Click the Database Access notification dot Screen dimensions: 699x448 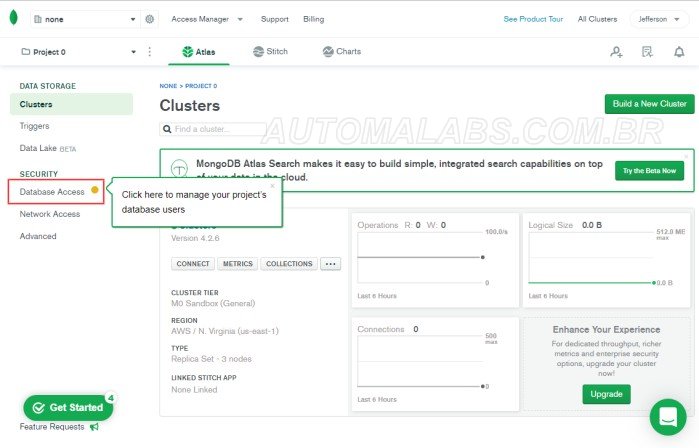[x=95, y=190]
